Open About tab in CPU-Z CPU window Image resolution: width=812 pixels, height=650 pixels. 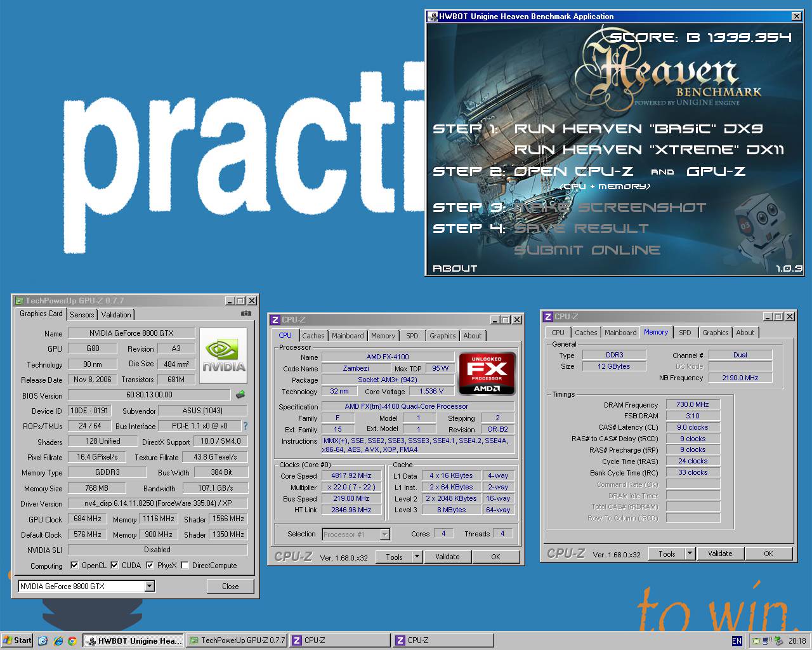click(x=473, y=336)
